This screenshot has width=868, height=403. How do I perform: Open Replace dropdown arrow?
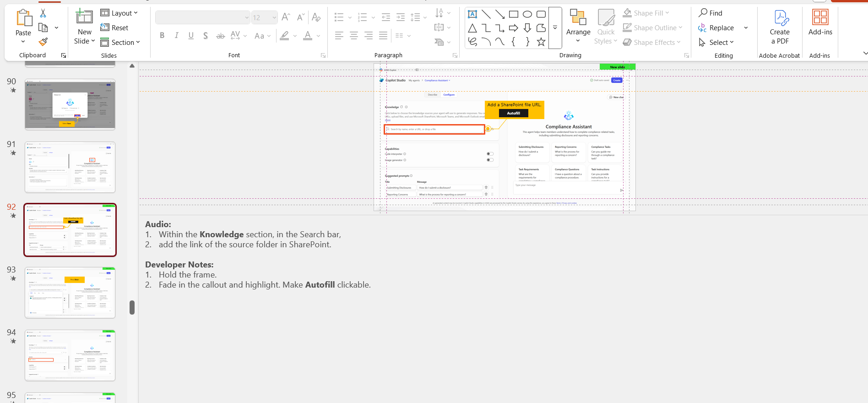746,28
